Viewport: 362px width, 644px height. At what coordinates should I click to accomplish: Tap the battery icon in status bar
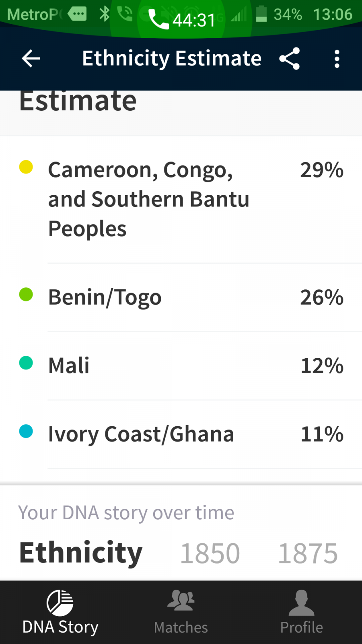(261, 14)
